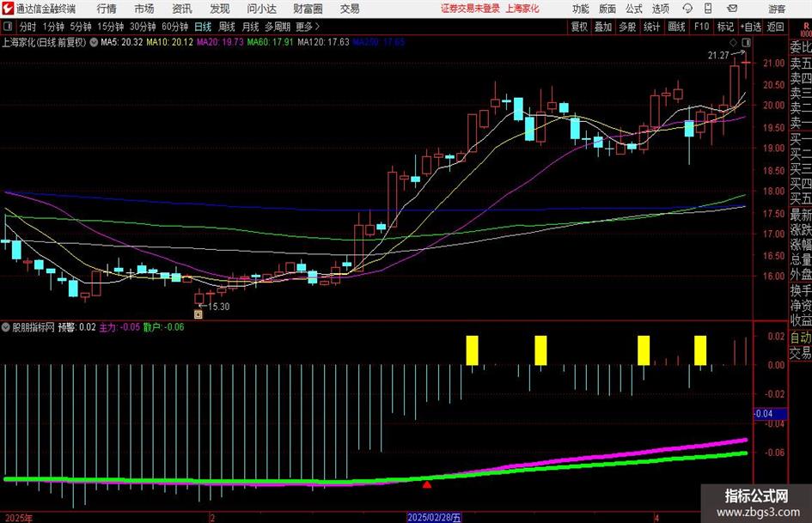Viewport: 812px width, 523px height.
Task: Open the 行情 menu
Action: (107, 9)
